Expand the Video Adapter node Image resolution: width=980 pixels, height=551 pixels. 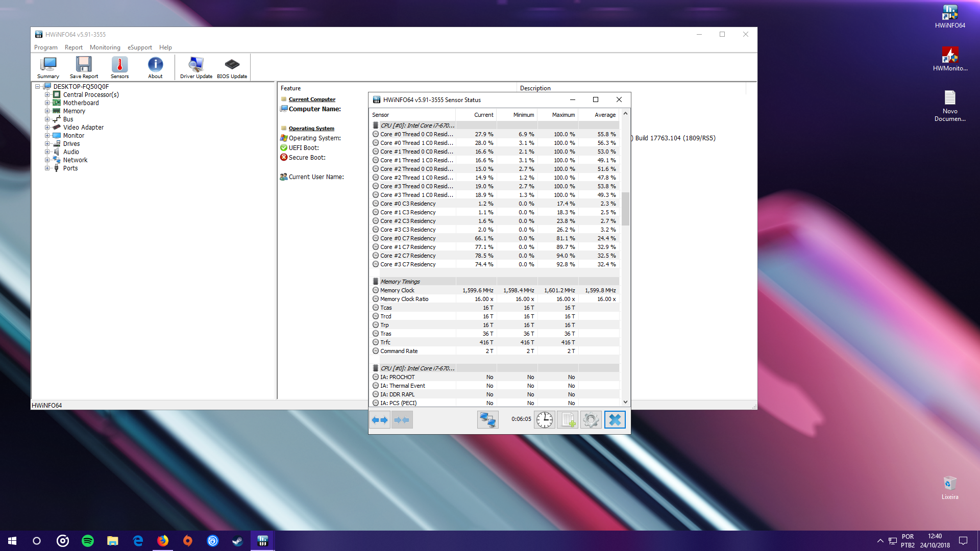47,128
